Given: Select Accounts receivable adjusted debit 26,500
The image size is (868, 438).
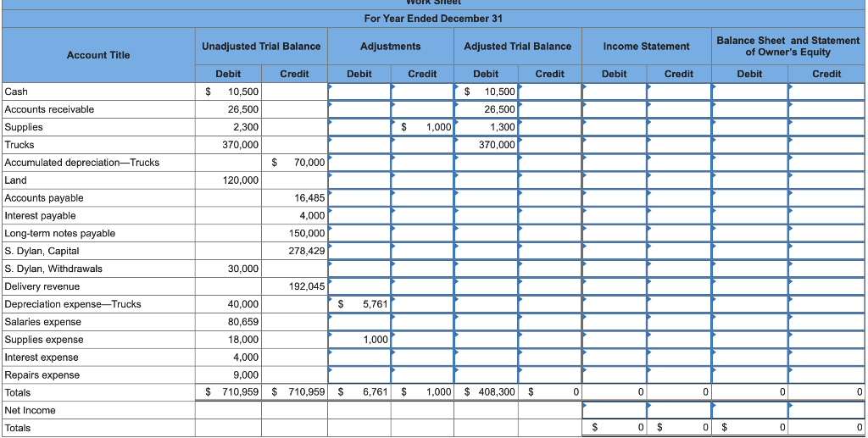Looking at the screenshot, I should (486, 109).
